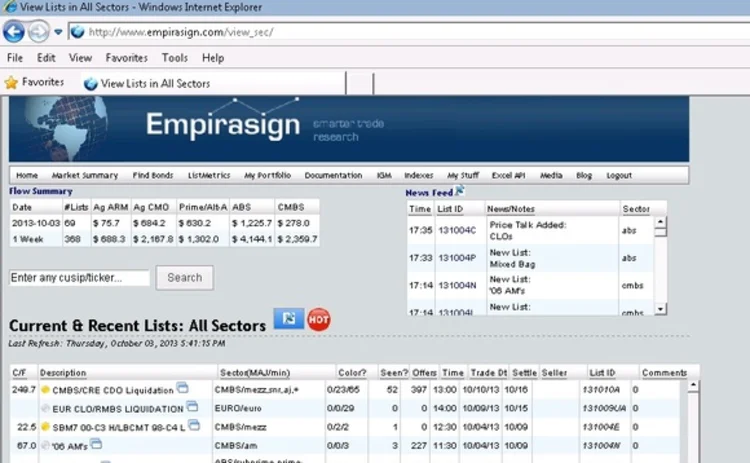Click the Search button
The height and width of the screenshot is (463, 750).
(185, 278)
